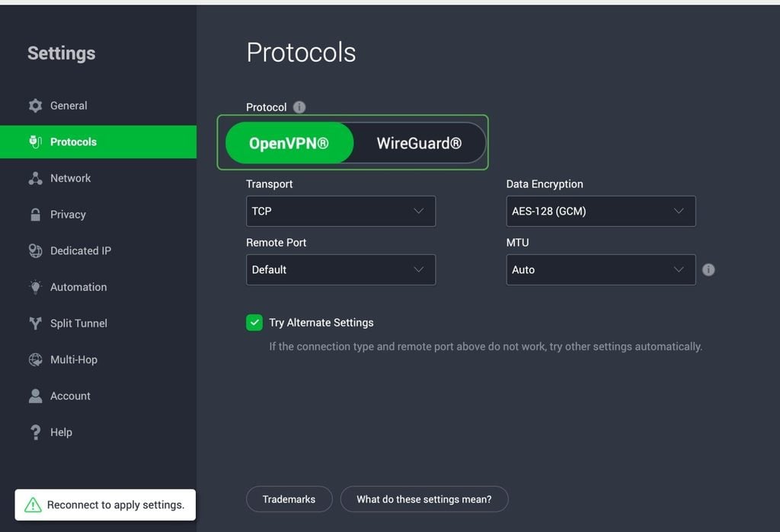Click the info icon next to Protocol label
Image resolution: width=780 pixels, height=532 pixels.
[x=299, y=107]
